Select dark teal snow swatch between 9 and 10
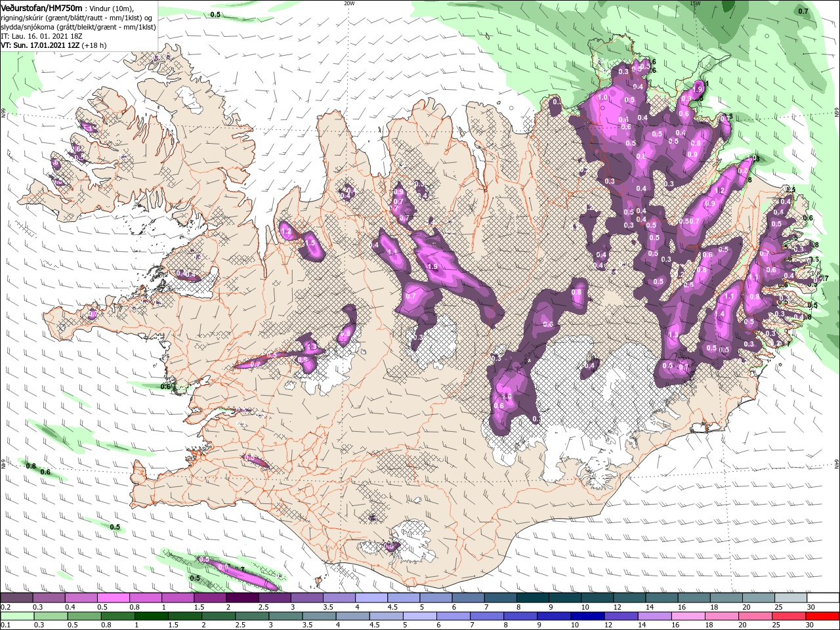This screenshot has height=630, width=840. coord(565,598)
